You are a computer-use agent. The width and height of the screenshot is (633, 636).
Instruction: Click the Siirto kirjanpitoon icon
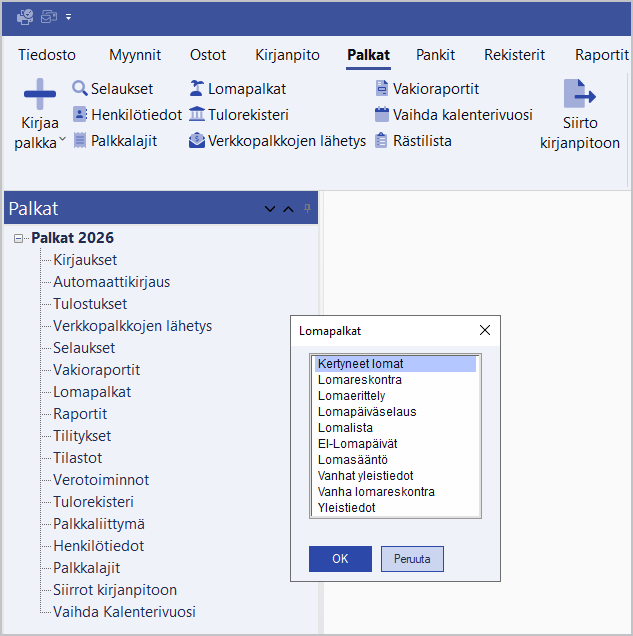click(x=579, y=95)
